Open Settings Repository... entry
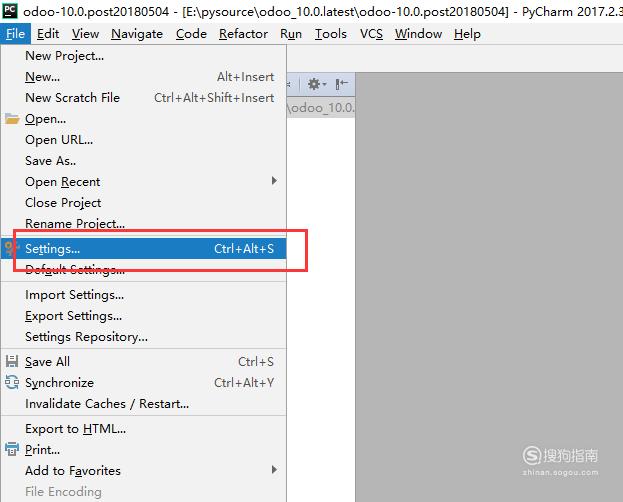This screenshot has height=502, width=623. point(143,337)
